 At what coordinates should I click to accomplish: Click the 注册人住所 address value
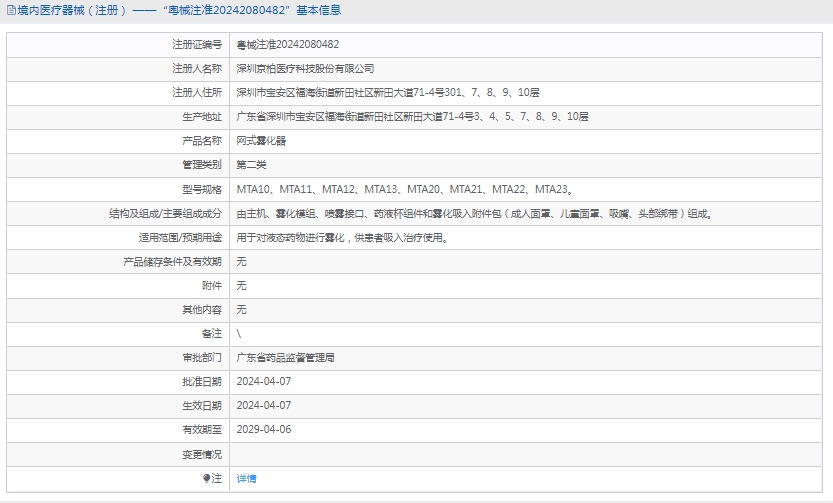[387, 93]
